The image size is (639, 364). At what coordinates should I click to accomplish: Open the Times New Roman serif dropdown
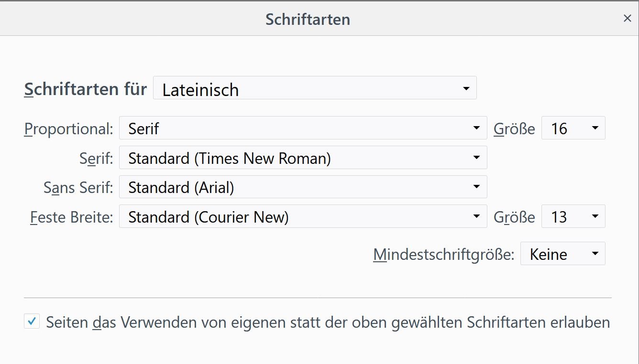[303, 158]
